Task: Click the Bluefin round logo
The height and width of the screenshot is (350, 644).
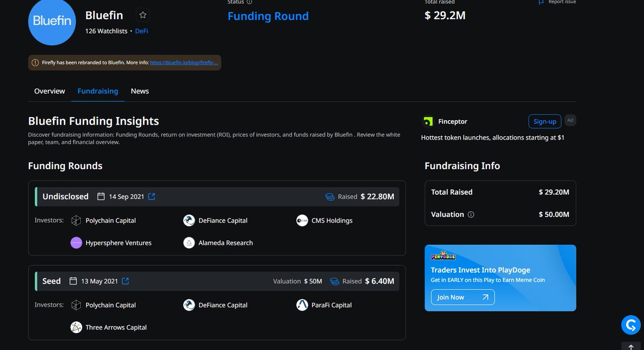Action: pos(52,20)
